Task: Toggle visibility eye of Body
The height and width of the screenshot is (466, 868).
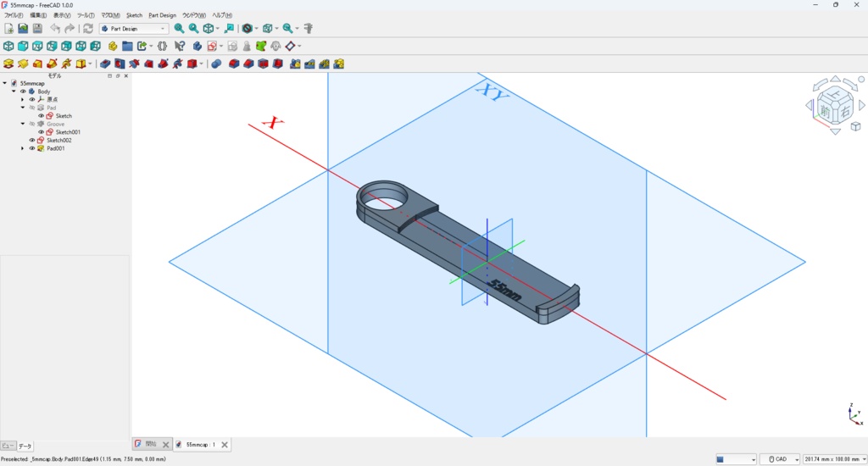Action: pos(23,92)
